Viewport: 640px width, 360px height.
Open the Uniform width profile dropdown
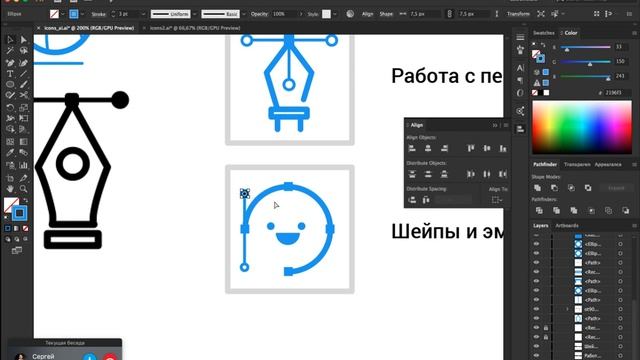point(194,14)
